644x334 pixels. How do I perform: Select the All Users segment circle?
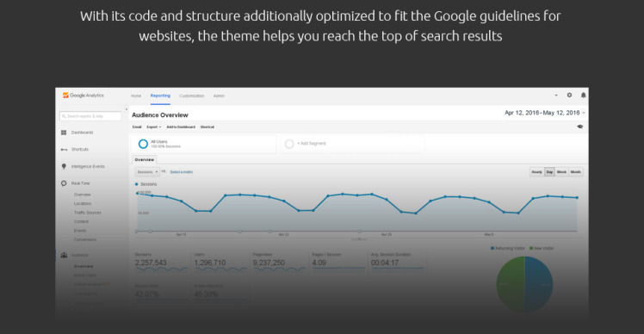(143, 144)
